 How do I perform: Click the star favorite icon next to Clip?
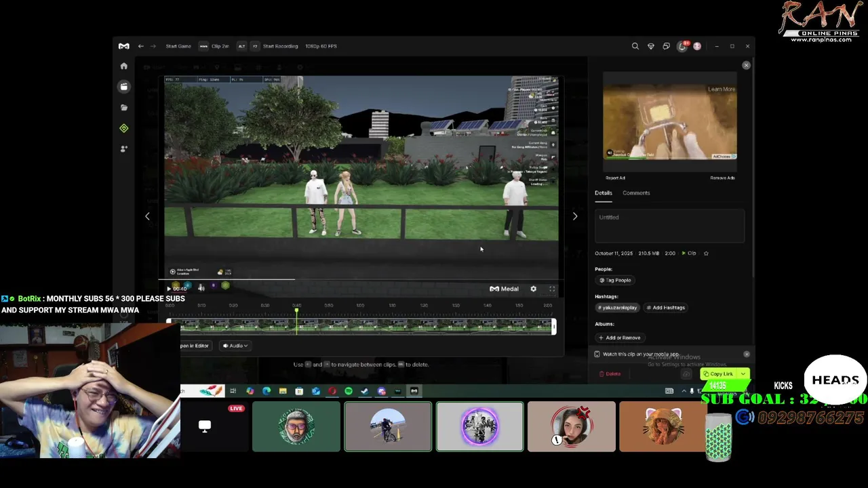tap(706, 253)
